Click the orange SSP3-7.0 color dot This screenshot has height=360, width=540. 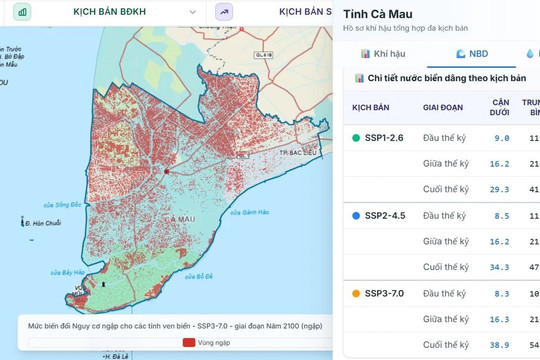356,294
